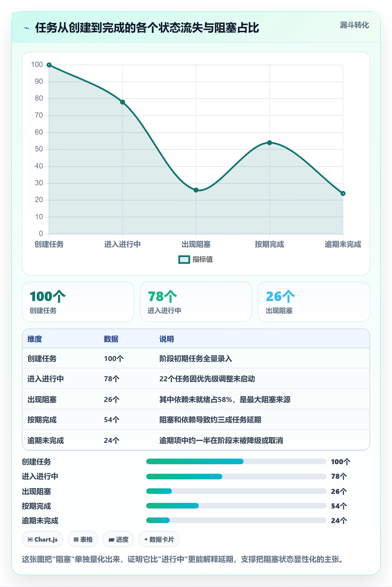
Task: Click the 创建任务 progress bar
Action: (x=236, y=461)
